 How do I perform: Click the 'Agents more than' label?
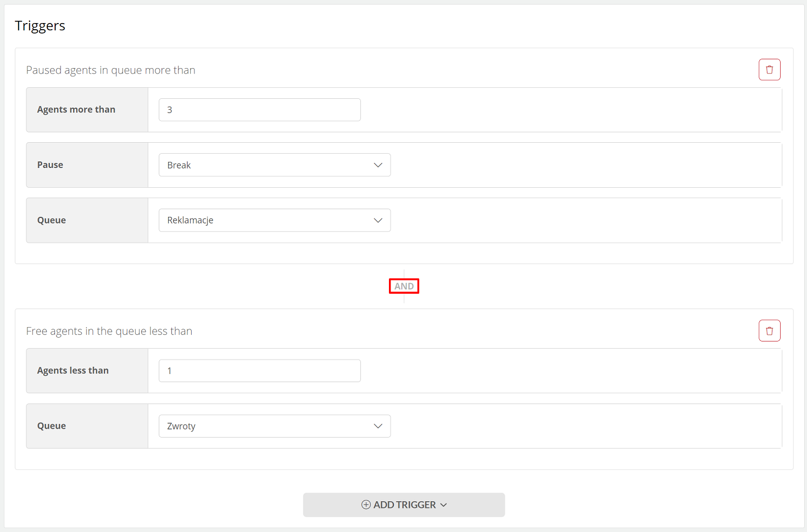point(76,109)
